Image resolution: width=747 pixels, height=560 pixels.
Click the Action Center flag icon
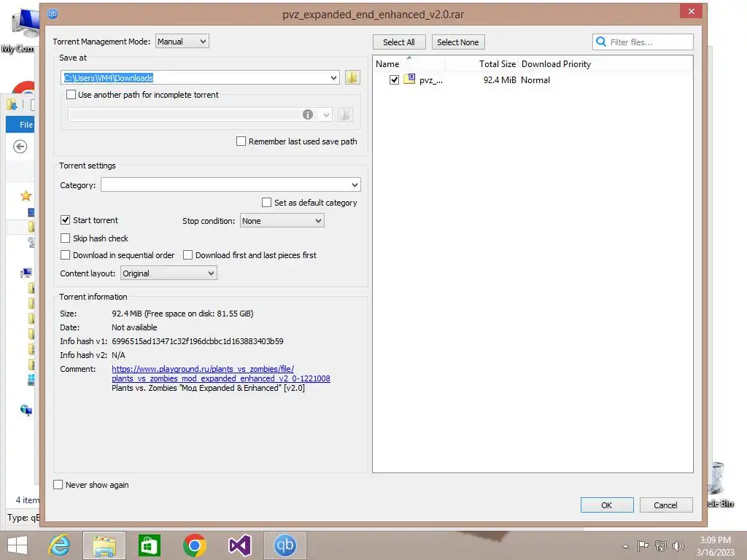click(x=643, y=545)
